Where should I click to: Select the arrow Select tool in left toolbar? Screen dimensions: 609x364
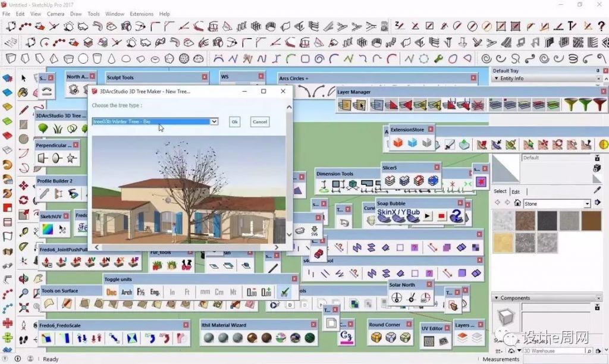pos(23,78)
